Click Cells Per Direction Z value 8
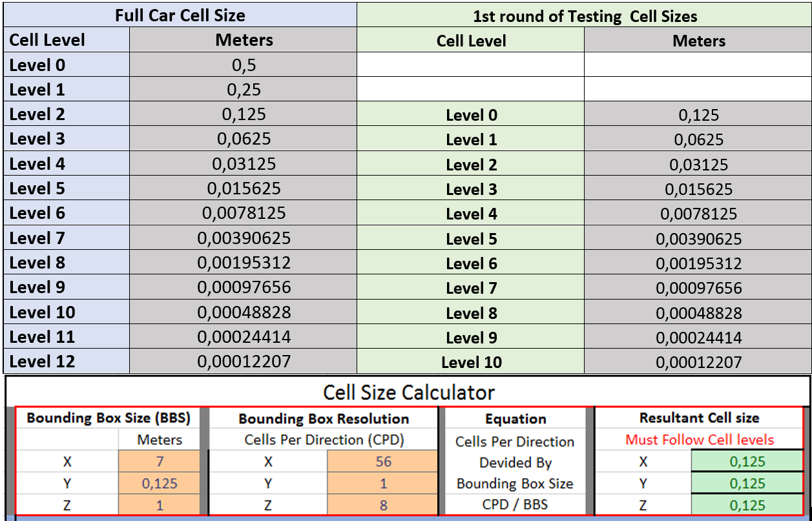 (383, 506)
